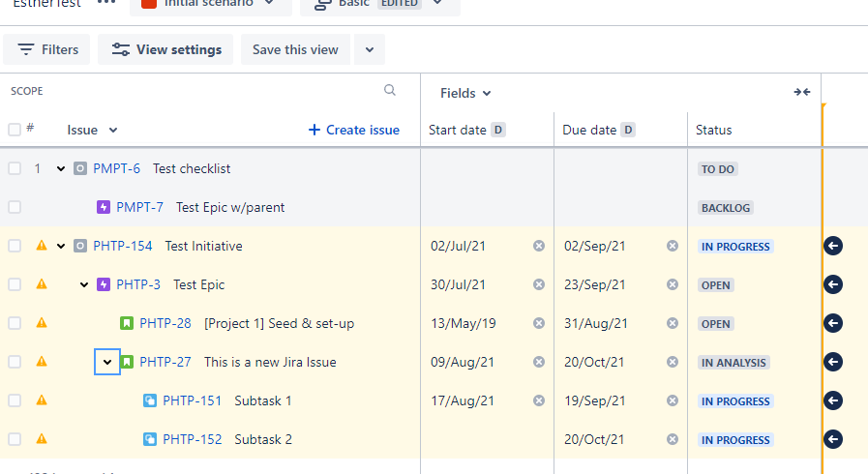Image resolution: width=868 pixels, height=474 pixels.
Task: Open issue PHTP-152 link
Action: [193, 439]
